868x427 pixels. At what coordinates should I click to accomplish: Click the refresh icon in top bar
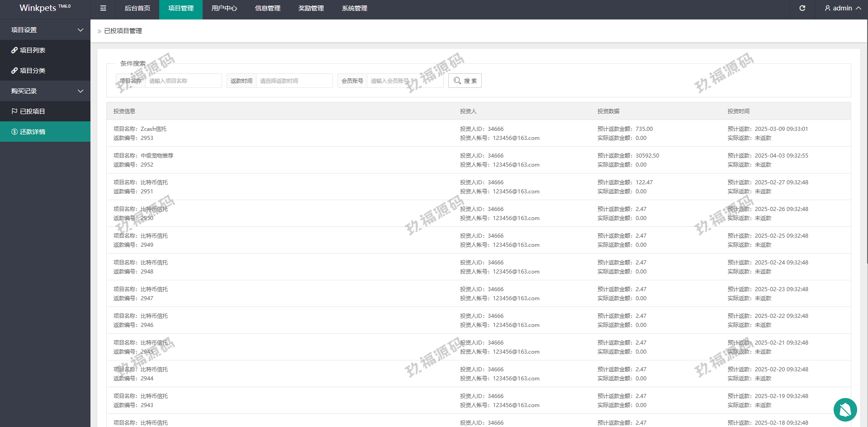pyautogui.click(x=802, y=8)
